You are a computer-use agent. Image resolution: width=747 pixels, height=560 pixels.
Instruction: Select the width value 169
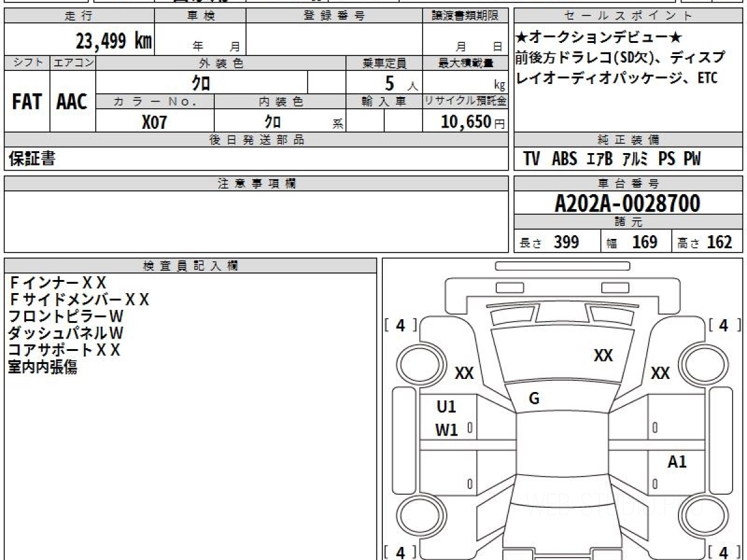tap(645, 242)
